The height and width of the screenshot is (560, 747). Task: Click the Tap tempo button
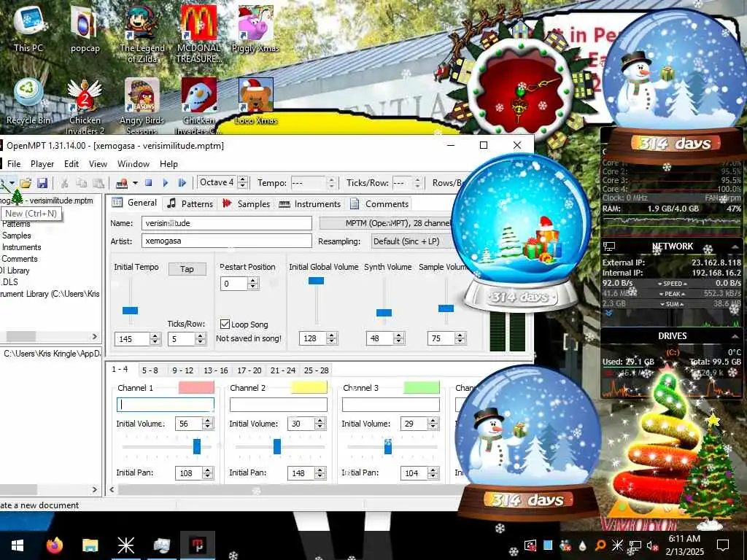click(x=187, y=269)
